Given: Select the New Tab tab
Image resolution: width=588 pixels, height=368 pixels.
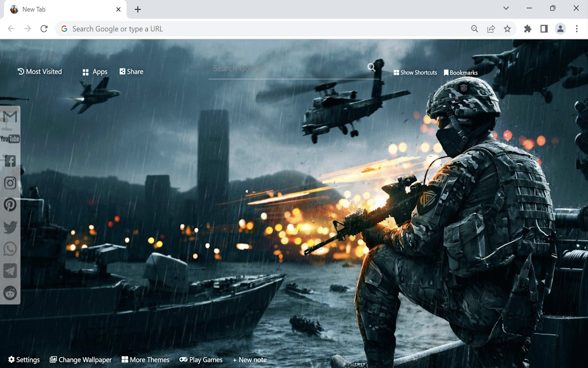Looking at the screenshot, I should [x=66, y=9].
